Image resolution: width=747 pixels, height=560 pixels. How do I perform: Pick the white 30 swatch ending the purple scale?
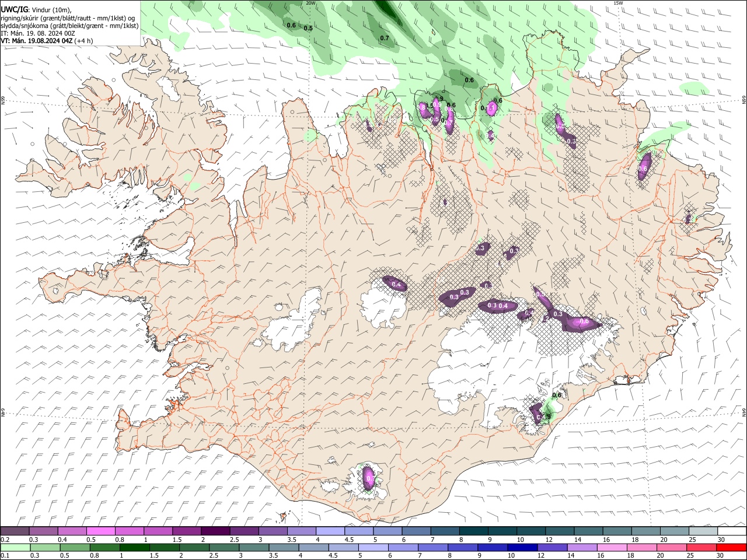[732, 531]
